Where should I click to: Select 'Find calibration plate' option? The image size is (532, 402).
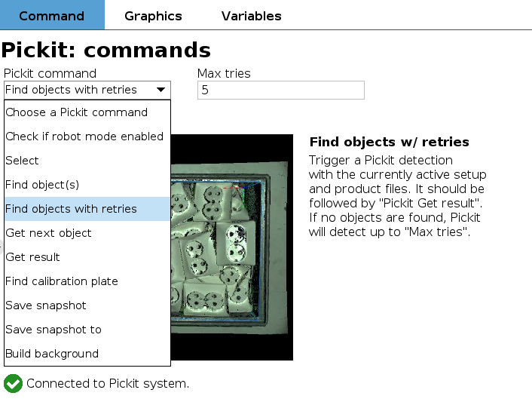click(62, 281)
